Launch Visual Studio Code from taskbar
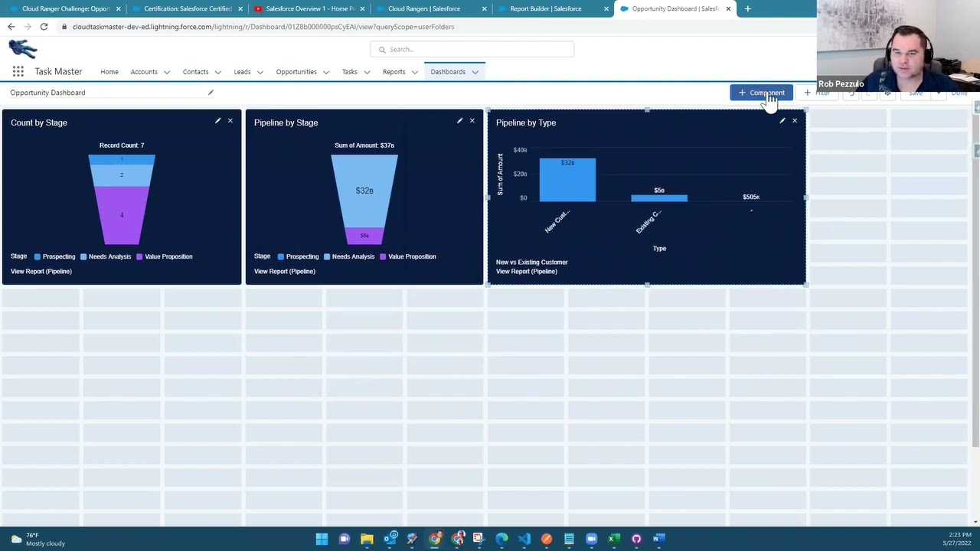 [524, 539]
